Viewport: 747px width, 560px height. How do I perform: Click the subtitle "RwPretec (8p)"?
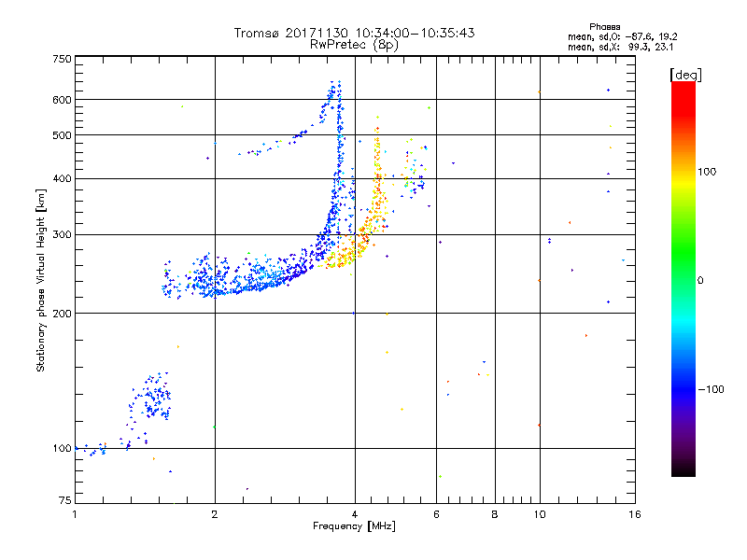[x=354, y=45]
